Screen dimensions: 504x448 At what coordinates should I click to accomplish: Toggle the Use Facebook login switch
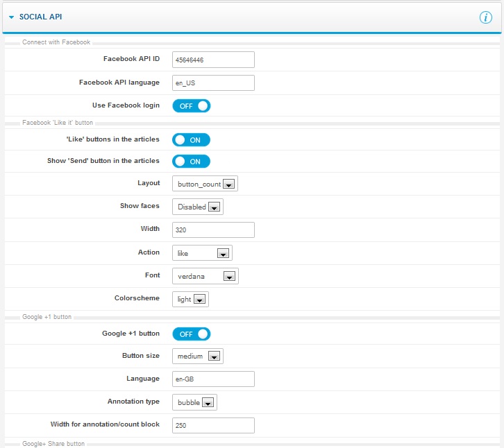tap(191, 106)
